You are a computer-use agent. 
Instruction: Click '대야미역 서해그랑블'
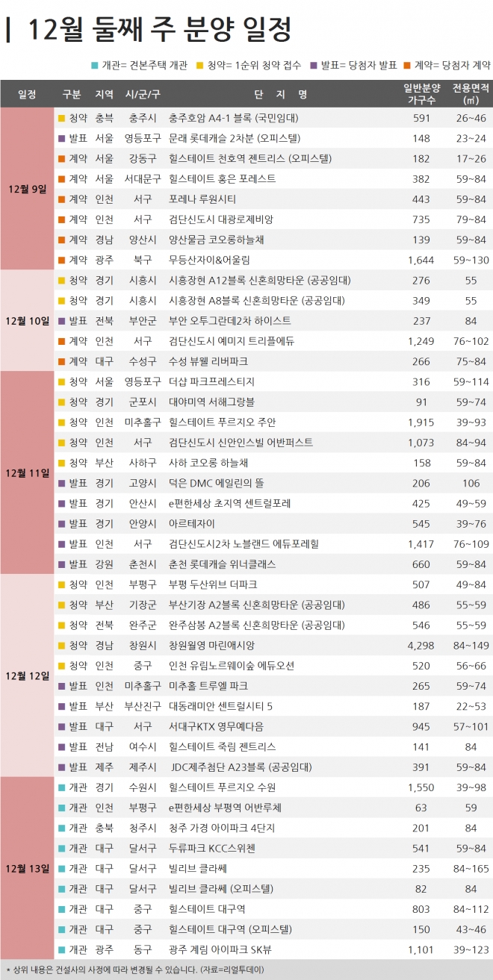click(x=212, y=402)
